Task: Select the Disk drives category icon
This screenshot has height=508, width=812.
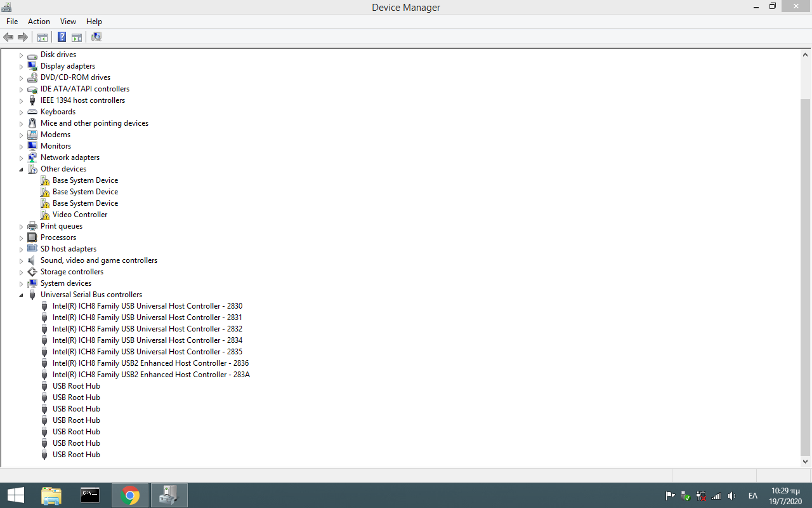Action: (x=32, y=55)
